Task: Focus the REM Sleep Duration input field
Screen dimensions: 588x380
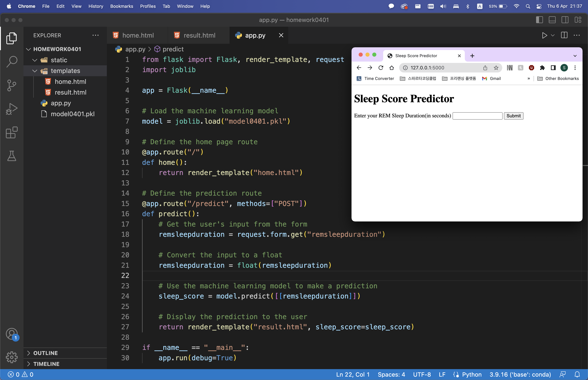Action: click(477, 116)
